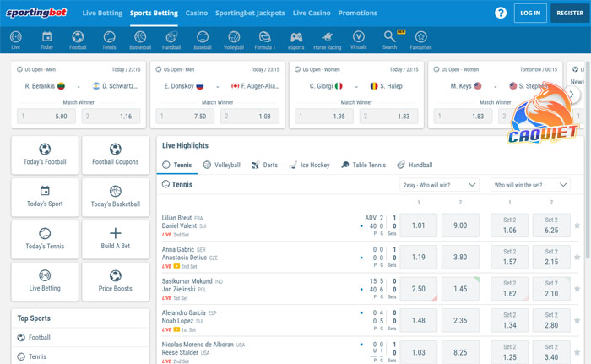Image resolution: width=591 pixels, height=364 pixels.
Task: Open Today's Sport tile
Action: tap(45, 198)
